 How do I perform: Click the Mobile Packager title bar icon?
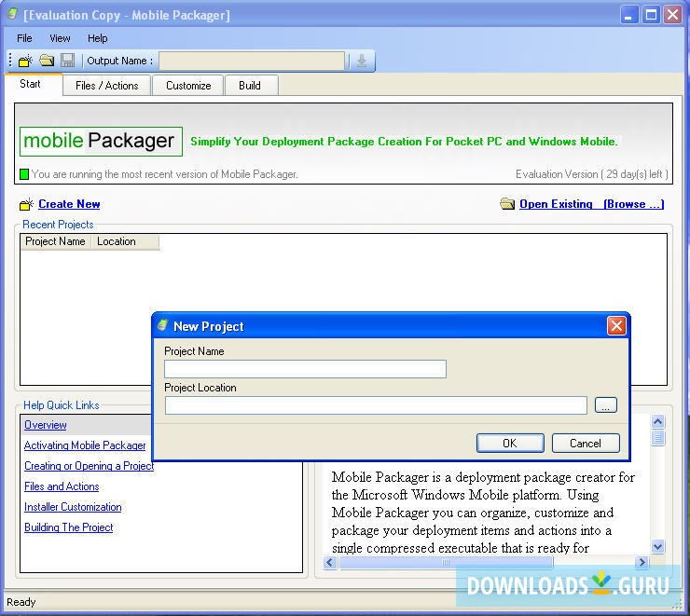13,15
